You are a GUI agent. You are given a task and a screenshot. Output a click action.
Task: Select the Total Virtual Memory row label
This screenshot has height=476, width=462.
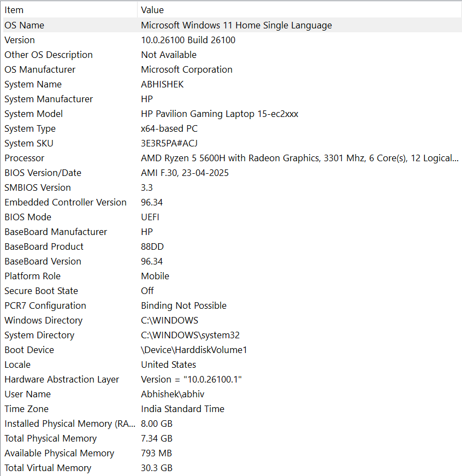pyautogui.click(x=48, y=468)
